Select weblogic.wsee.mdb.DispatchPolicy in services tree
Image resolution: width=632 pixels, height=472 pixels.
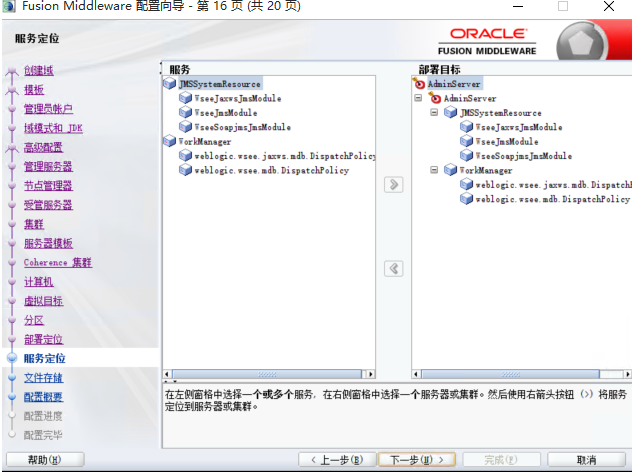[x=271, y=170]
